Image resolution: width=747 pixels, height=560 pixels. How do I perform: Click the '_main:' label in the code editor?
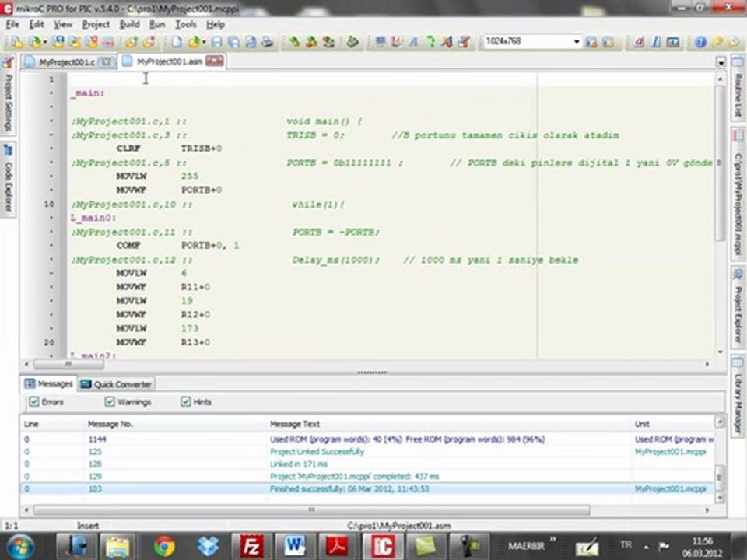pyautogui.click(x=88, y=93)
